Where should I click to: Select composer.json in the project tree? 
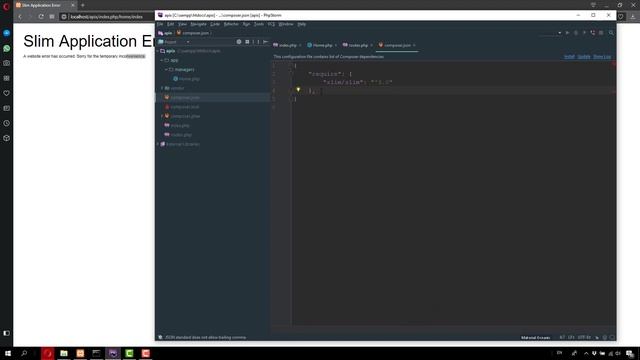182,98
